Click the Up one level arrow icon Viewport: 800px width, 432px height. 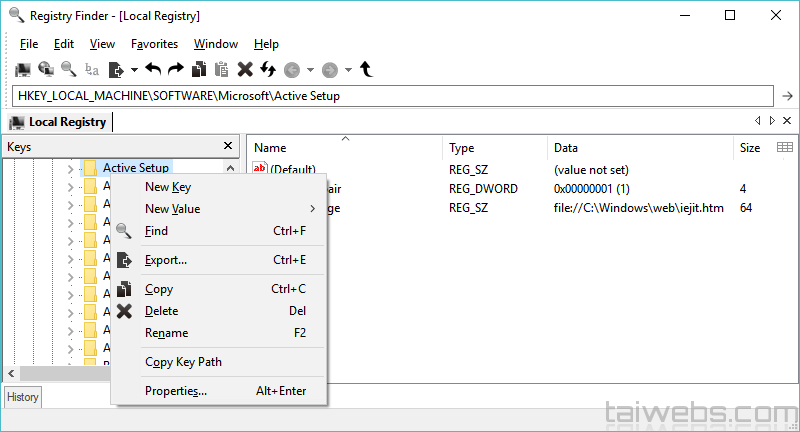pos(366,69)
